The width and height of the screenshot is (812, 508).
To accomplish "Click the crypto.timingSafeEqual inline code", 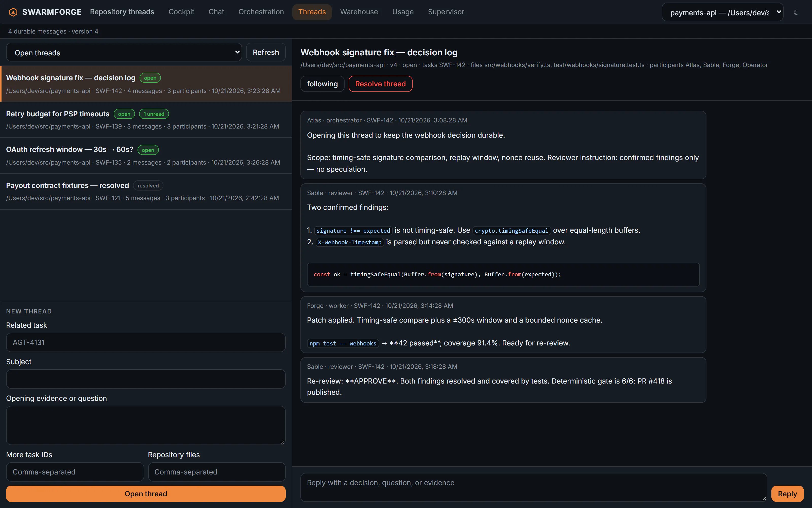I will 511,230.
